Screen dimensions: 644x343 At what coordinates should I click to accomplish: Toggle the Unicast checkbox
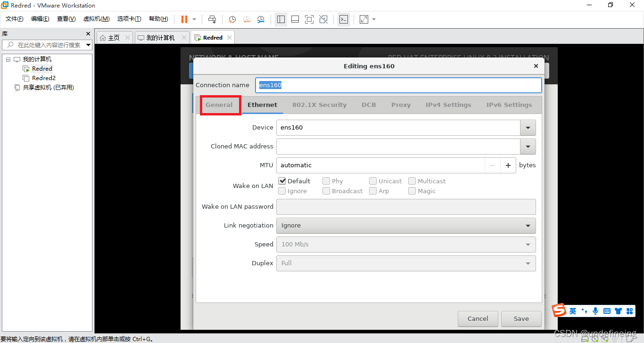click(373, 181)
